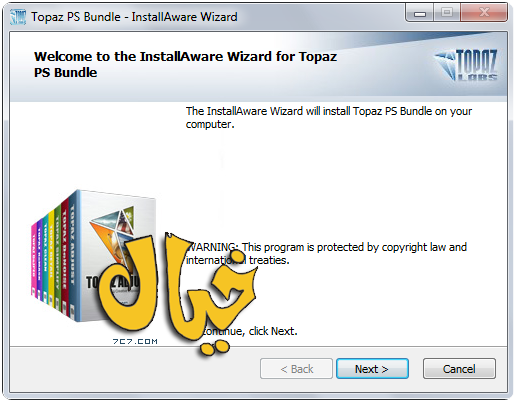Click the Topaz PS Bundle title bar text

134,17
